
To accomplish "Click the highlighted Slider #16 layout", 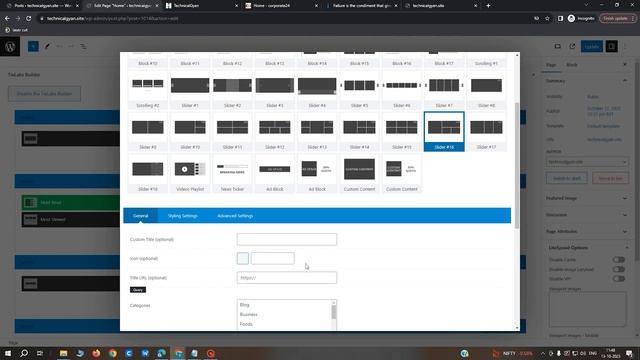I will point(444,131).
